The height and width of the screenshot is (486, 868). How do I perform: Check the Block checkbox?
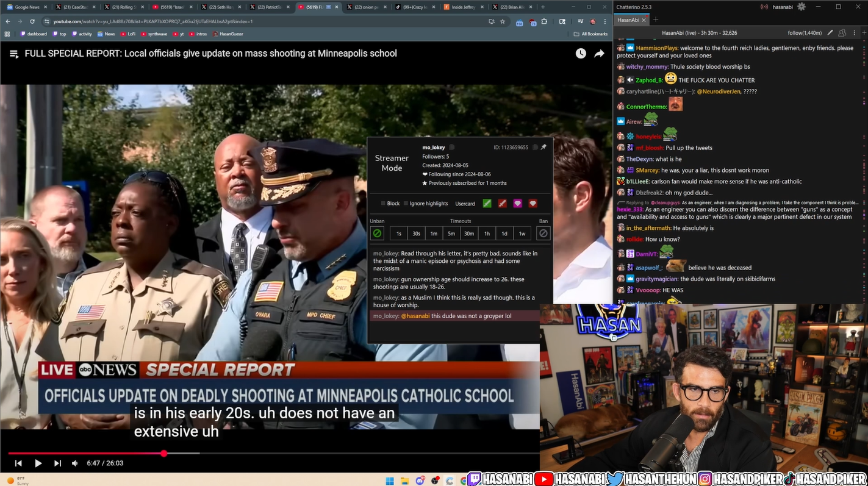[x=383, y=204]
